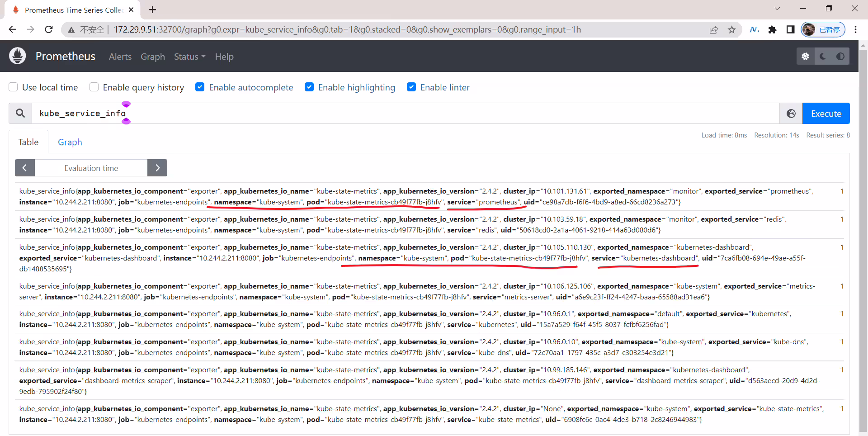Open the browser extensions puzzle icon
Viewport: 868px width, 436px height.
click(x=772, y=30)
